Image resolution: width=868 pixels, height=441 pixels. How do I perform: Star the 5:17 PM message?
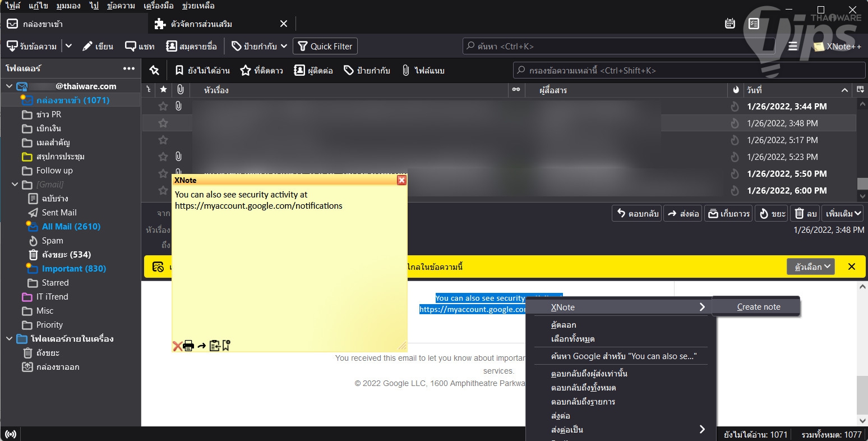tap(163, 140)
